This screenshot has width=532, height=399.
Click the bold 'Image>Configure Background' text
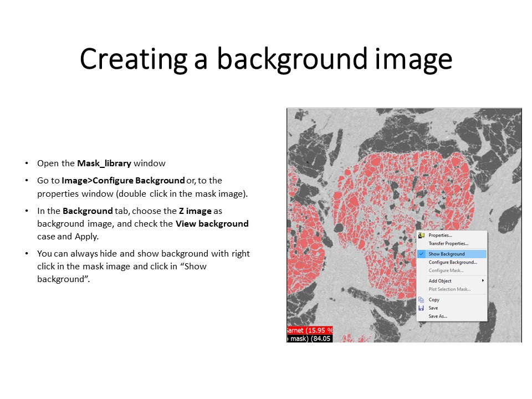[x=122, y=181]
